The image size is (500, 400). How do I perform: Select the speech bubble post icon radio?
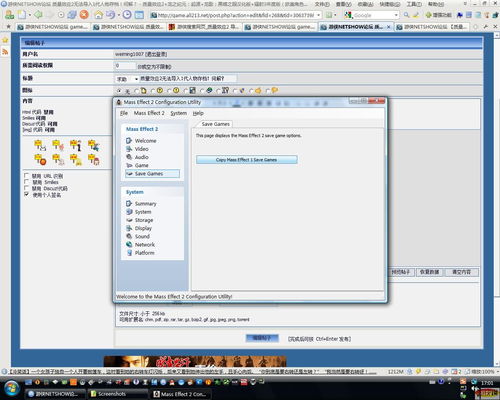(268, 91)
